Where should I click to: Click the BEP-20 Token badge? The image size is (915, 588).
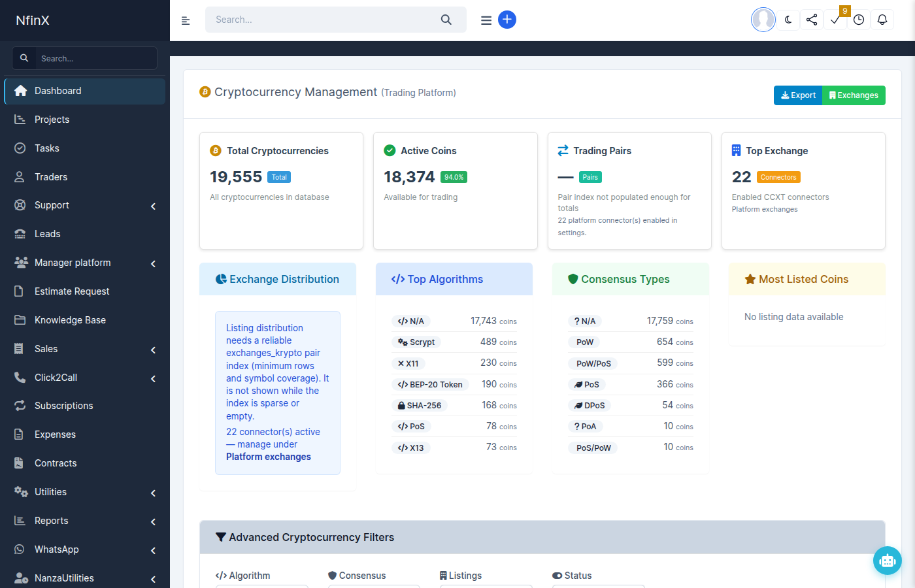[430, 385]
